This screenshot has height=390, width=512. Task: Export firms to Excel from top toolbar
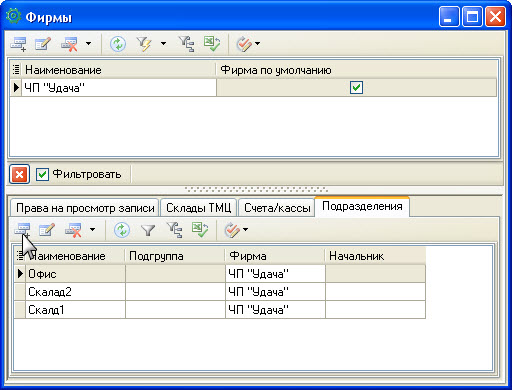click(x=212, y=44)
